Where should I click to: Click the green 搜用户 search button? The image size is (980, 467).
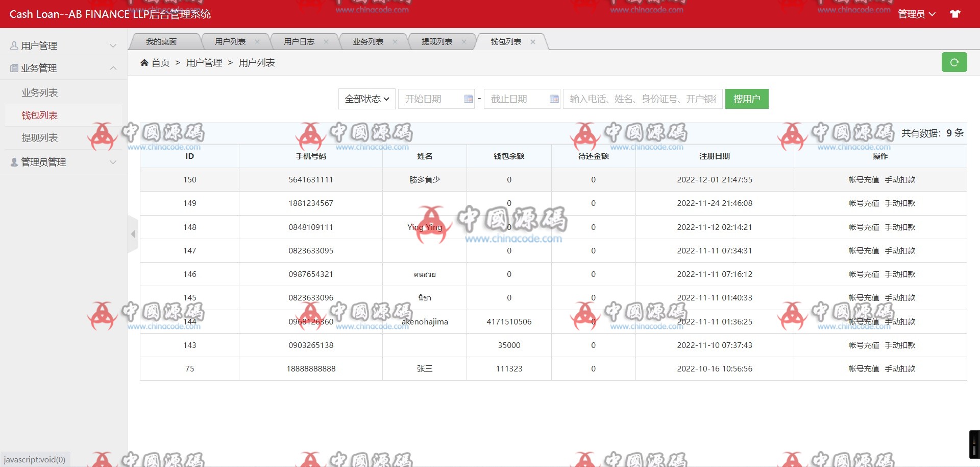pyautogui.click(x=747, y=99)
